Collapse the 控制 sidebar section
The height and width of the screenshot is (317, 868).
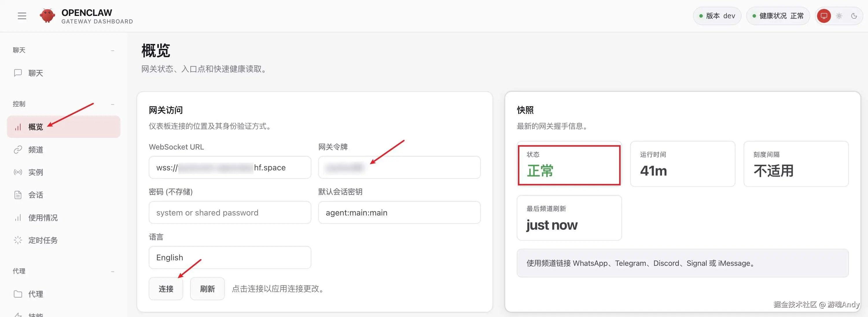click(x=113, y=104)
